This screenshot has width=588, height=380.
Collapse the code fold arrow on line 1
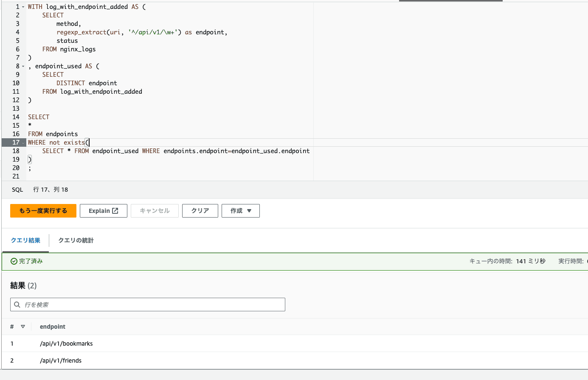click(23, 7)
